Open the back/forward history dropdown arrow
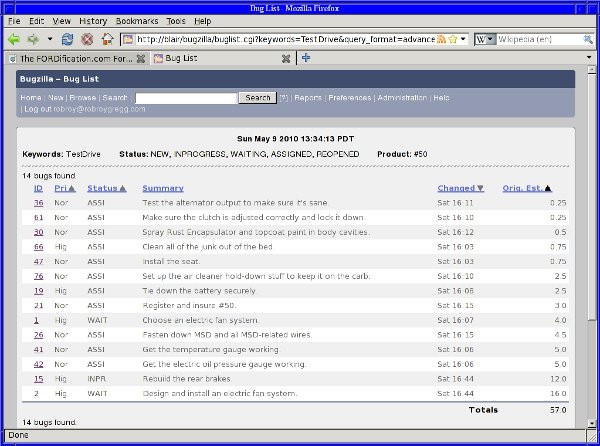The height and width of the screenshot is (446, 600). (50, 39)
